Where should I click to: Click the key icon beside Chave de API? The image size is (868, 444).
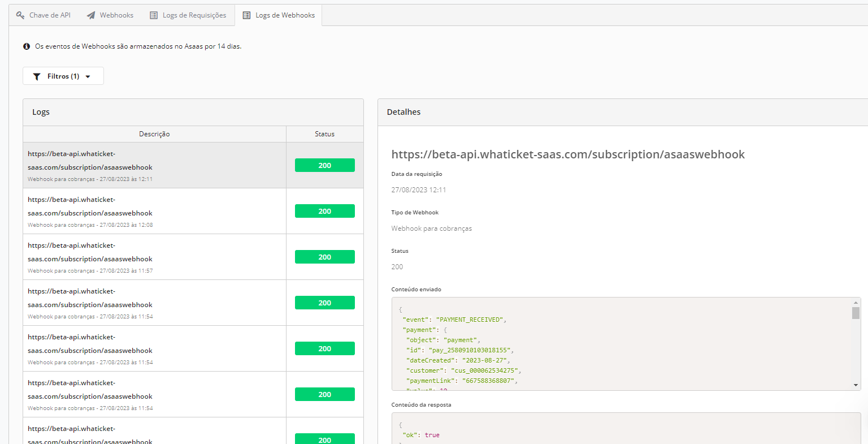20,15
